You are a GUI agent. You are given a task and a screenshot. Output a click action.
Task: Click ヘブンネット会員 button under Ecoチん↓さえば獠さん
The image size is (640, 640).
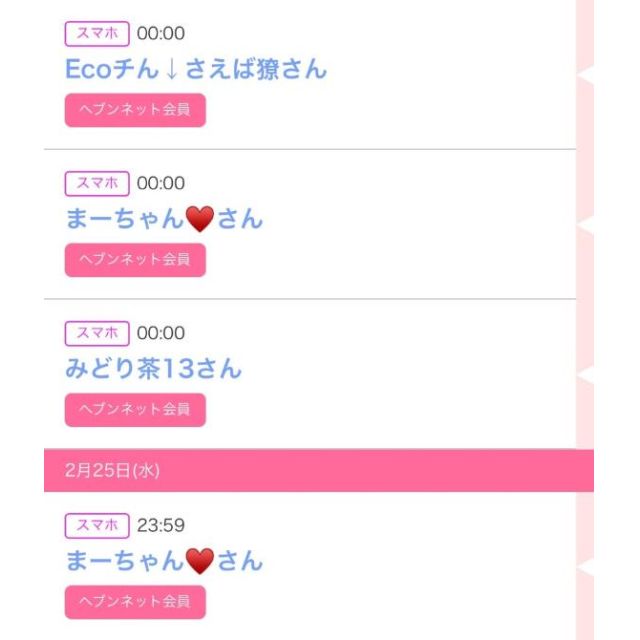tap(135, 109)
